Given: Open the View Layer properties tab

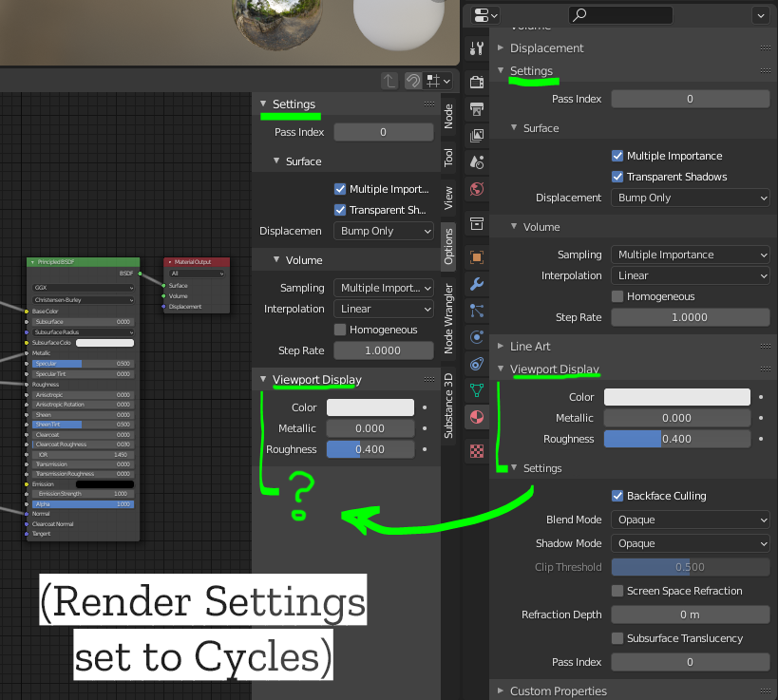Looking at the screenshot, I should [477, 136].
